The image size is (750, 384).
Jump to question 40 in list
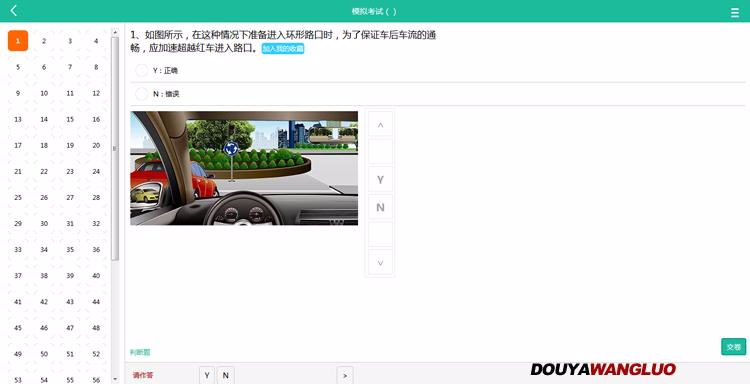pyautogui.click(x=96, y=275)
